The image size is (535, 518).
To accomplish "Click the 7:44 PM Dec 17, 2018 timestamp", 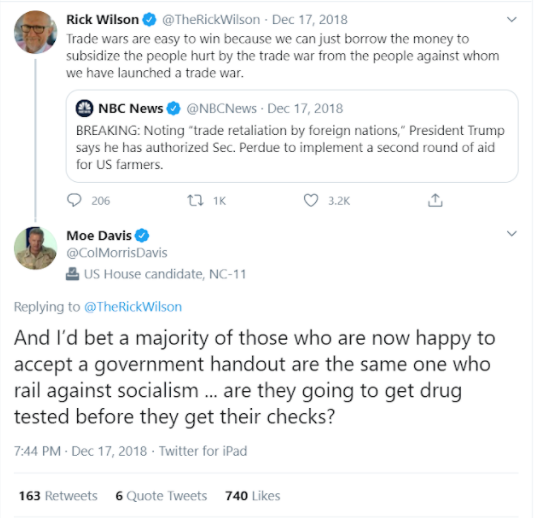I will click(81, 451).
